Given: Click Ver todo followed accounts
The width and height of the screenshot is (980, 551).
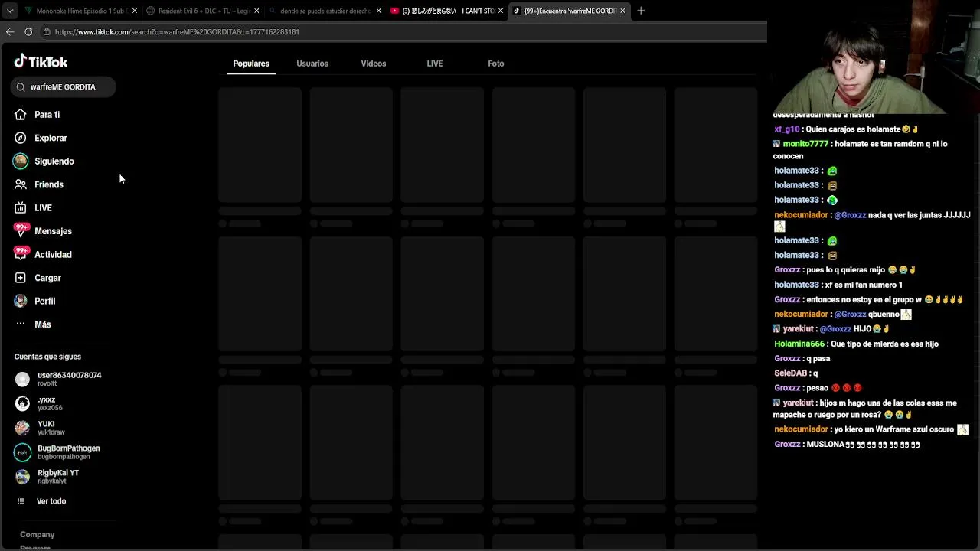Looking at the screenshot, I should [x=51, y=501].
